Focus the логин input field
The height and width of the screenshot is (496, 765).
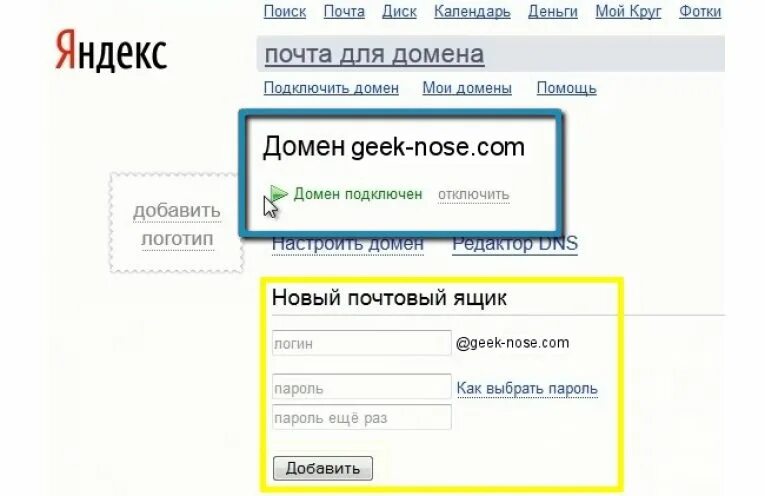coord(362,343)
